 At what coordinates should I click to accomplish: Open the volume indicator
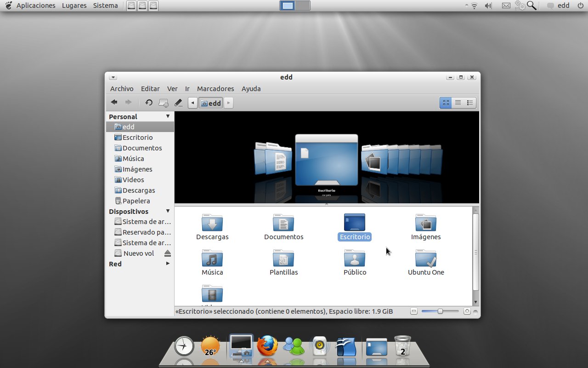[488, 6]
